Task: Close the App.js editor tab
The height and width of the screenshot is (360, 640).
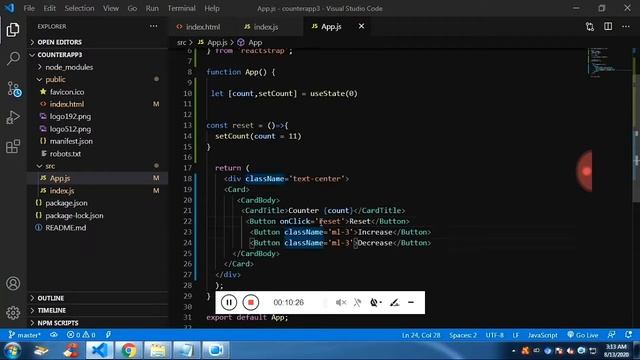Action: pos(361,26)
